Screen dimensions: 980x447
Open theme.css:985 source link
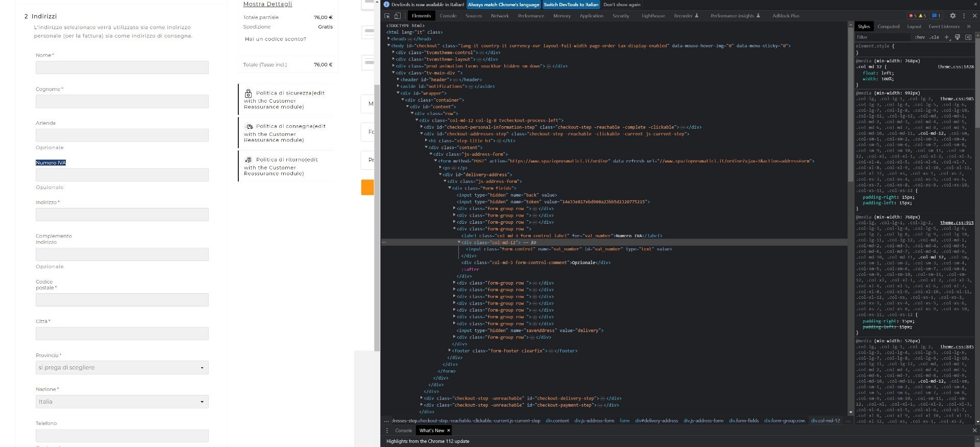pyautogui.click(x=957, y=99)
